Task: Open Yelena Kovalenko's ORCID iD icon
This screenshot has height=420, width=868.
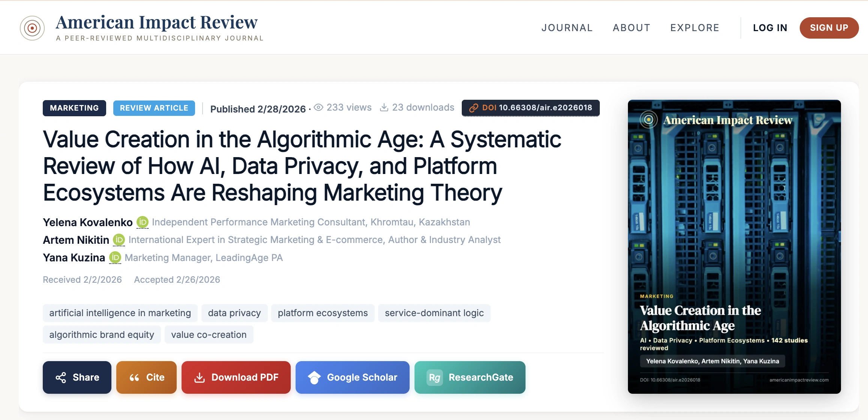Action: 143,222
